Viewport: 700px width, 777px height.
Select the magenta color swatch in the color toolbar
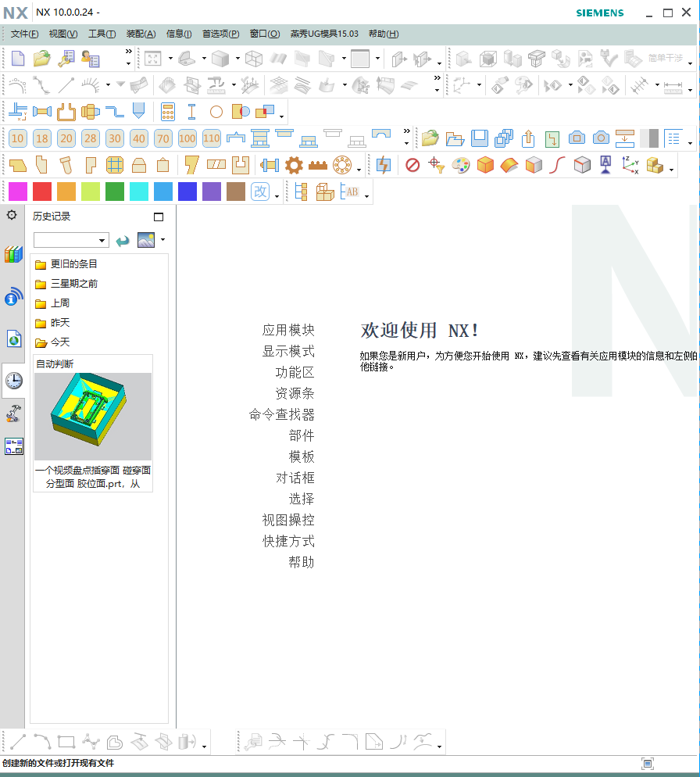pyautogui.click(x=17, y=191)
